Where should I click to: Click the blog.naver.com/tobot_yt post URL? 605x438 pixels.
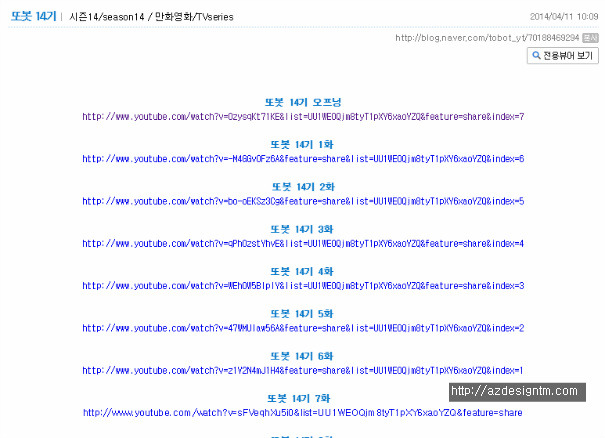tap(487, 38)
